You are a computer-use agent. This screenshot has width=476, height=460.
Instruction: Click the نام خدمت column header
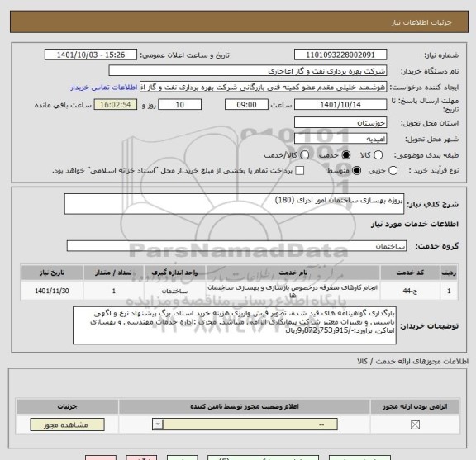tap(293, 273)
